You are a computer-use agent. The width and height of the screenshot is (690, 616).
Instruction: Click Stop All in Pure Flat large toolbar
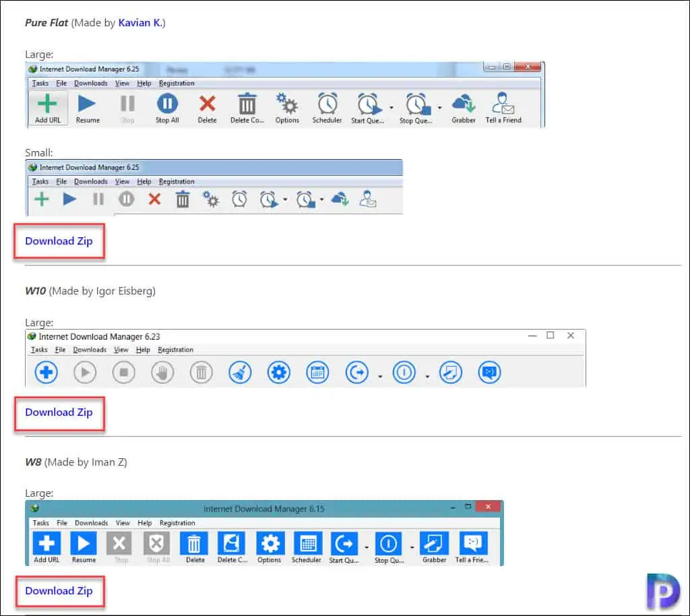pos(167,109)
